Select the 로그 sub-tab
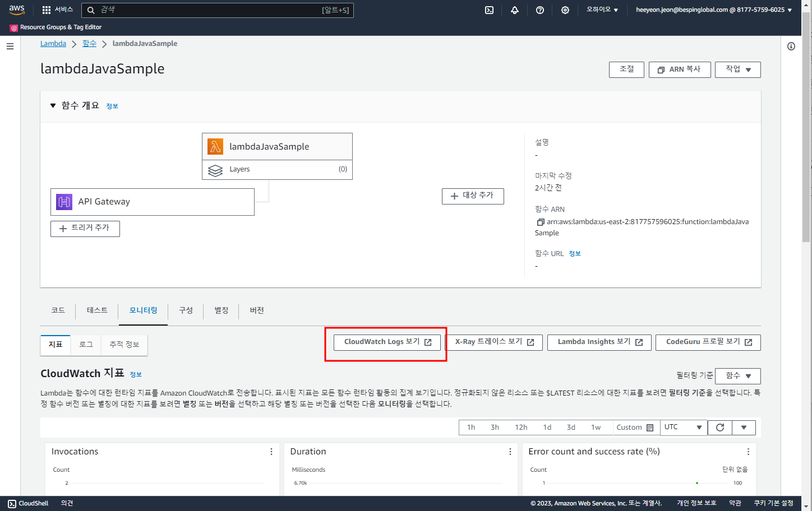 pos(86,345)
